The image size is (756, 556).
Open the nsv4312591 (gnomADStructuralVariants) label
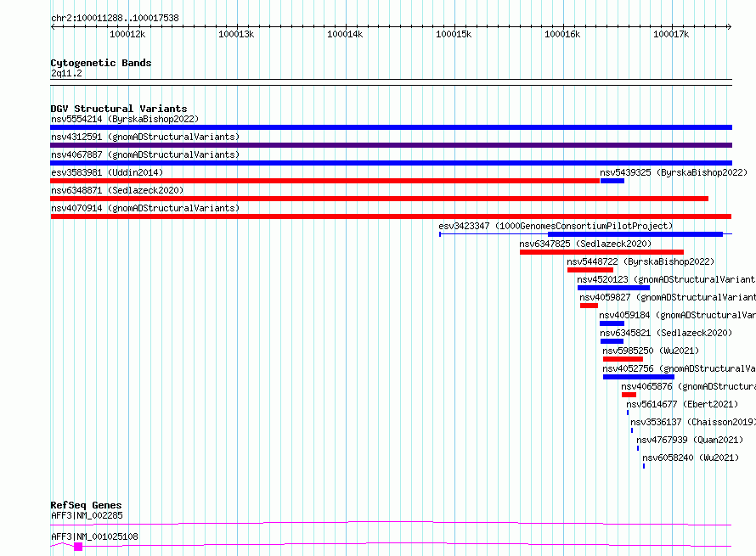point(145,137)
